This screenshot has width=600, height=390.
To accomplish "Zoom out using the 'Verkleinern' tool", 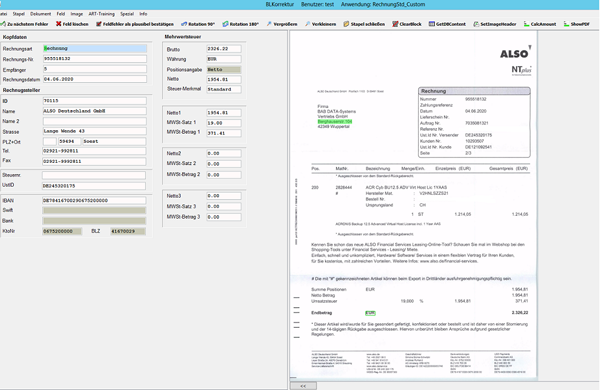I will point(320,24).
